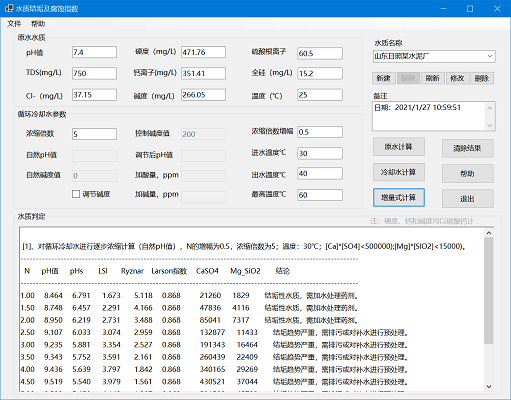Edit the 碱度 field showing 266.05

click(203, 95)
